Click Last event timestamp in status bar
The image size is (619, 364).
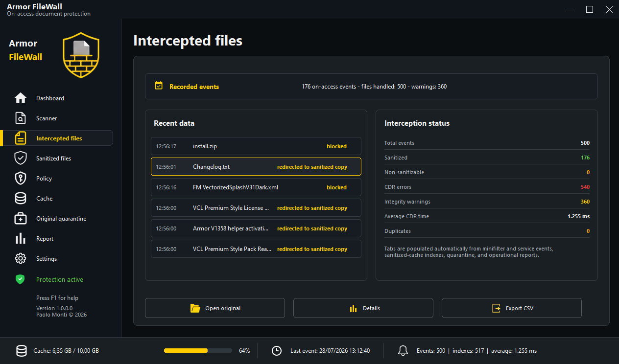coord(330,351)
